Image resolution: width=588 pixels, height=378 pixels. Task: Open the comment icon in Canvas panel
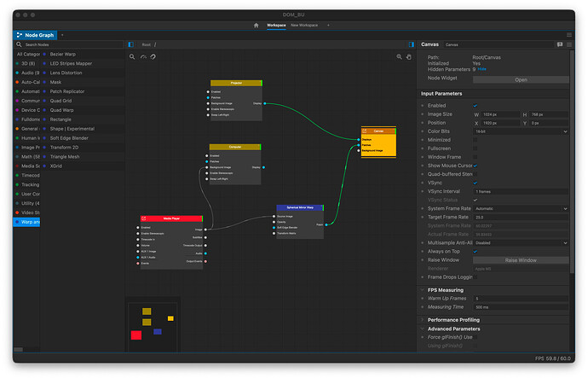click(x=560, y=44)
